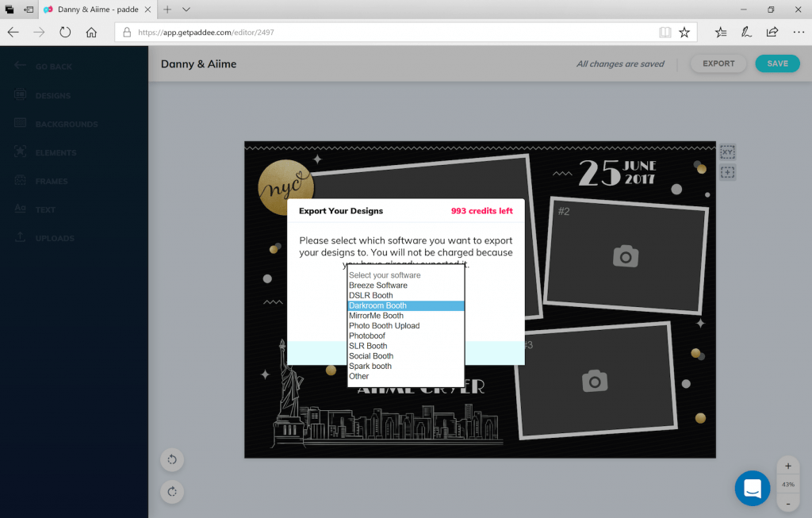The height and width of the screenshot is (518, 812).
Task: Click the set tabs aside icon
Action: pyautogui.click(x=29, y=10)
